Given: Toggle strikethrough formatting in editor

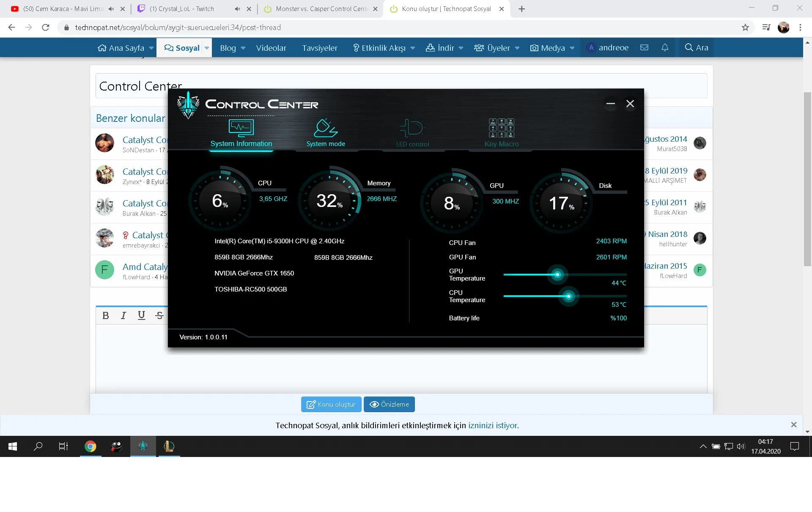Looking at the screenshot, I should click(x=159, y=316).
